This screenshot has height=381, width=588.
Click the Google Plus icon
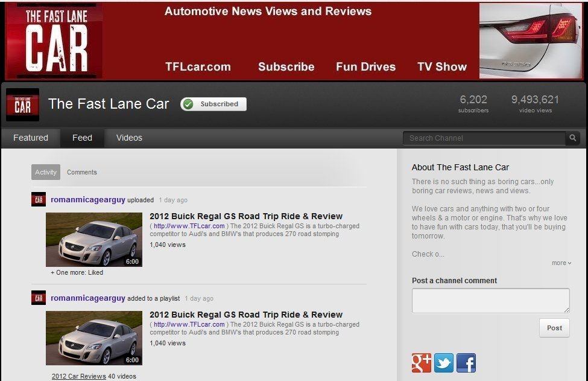[421, 363]
